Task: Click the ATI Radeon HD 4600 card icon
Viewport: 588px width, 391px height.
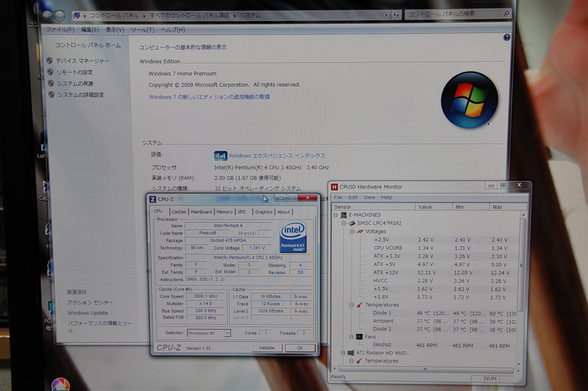Action: pos(351,353)
